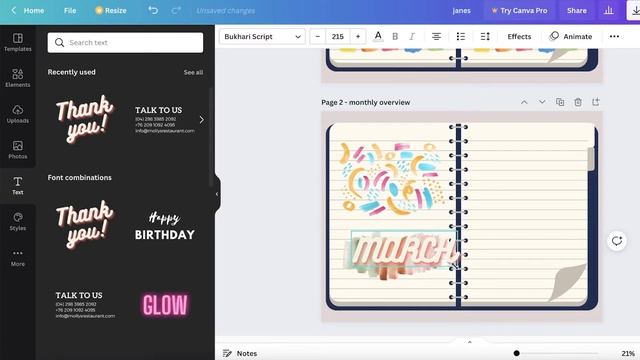This screenshot has width=640, height=360.
Task: Click the Search text field
Action: click(125, 42)
